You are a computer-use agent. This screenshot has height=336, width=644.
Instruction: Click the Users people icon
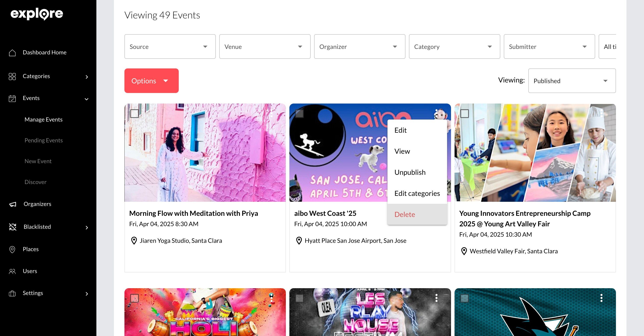point(12,271)
